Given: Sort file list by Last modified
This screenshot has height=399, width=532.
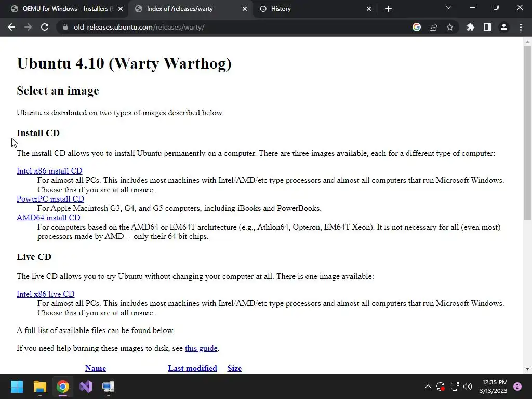Looking at the screenshot, I should pyautogui.click(x=192, y=368).
